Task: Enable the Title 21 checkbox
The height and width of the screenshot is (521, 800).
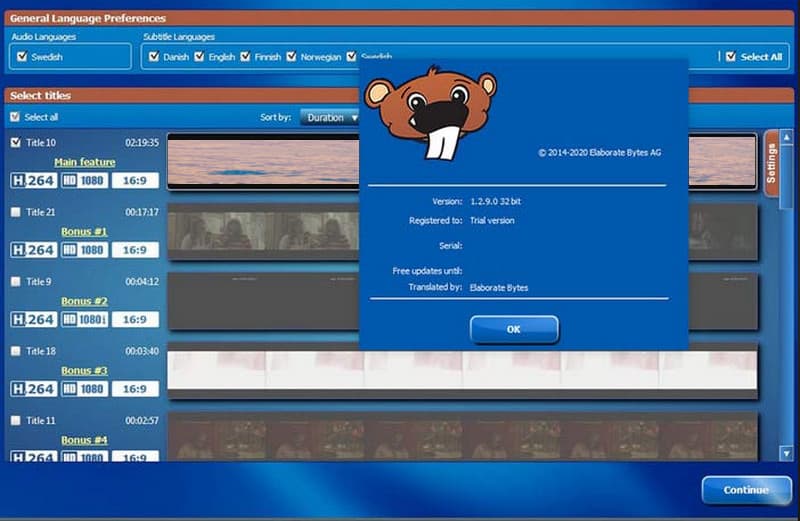Action: click(15, 212)
